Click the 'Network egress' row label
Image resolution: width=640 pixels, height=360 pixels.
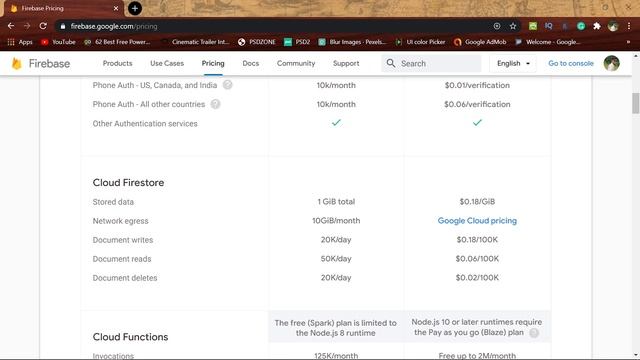tap(120, 221)
